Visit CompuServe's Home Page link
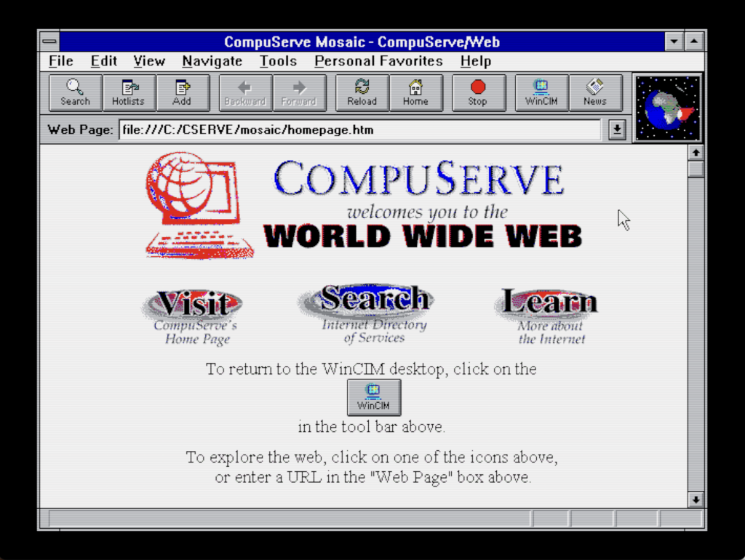Image resolution: width=745 pixels, height=560 pixels. (194, 317)
